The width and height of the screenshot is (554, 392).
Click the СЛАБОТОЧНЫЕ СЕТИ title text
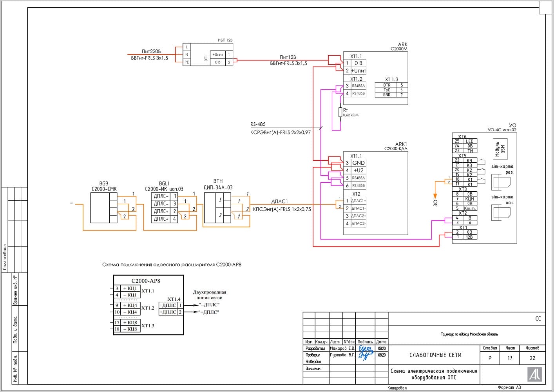[x=435, y=355]
